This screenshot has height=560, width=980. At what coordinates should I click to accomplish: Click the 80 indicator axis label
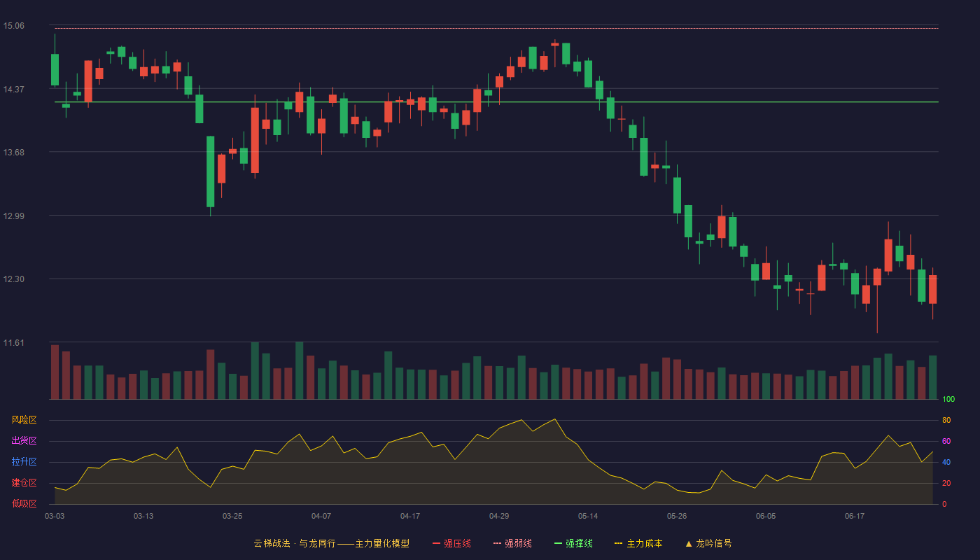[946, 421]
